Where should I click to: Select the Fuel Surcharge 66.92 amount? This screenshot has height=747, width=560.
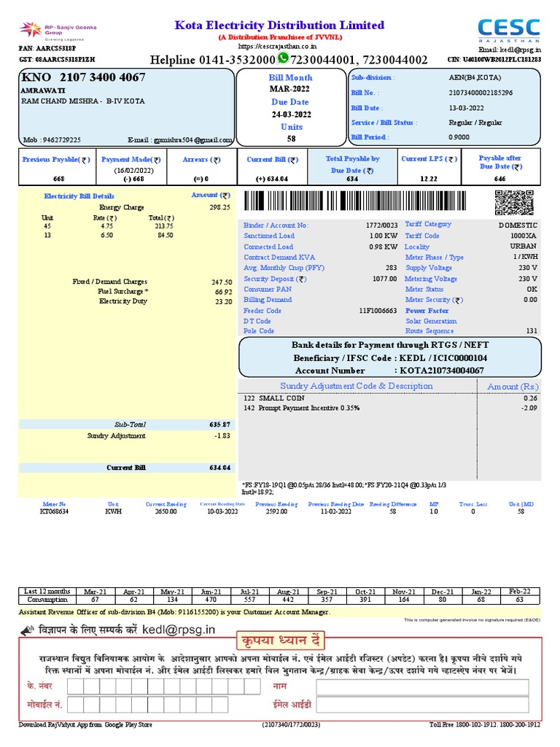[223, 292]
